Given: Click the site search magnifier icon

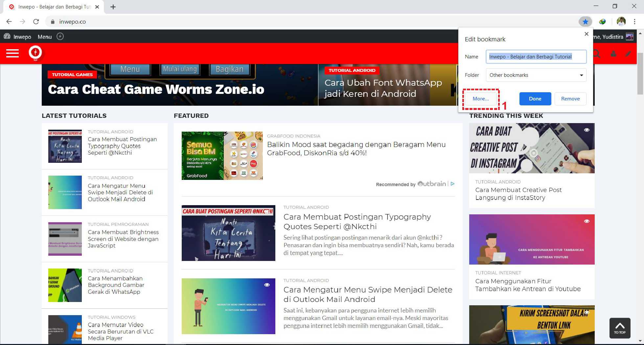Looking at the screenshot, I should coord(596,54).
